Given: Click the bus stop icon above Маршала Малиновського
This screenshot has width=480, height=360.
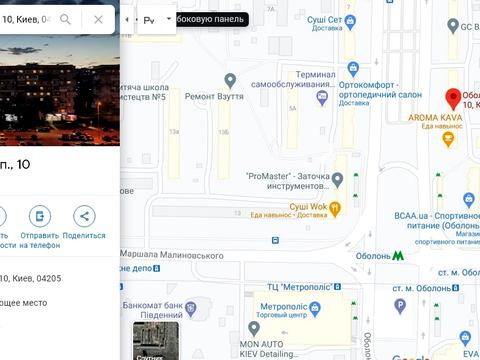Looking at the screenshot, I should (275, 240).
